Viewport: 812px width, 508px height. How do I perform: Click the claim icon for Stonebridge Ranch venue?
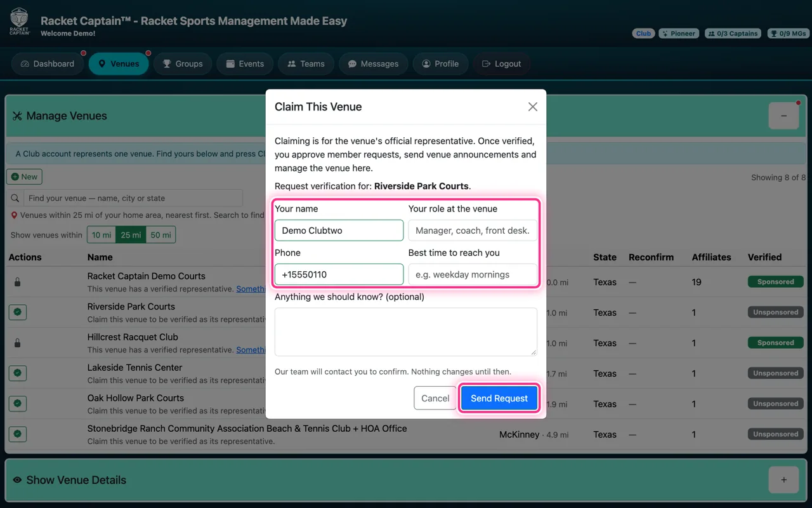click(18, 434)
